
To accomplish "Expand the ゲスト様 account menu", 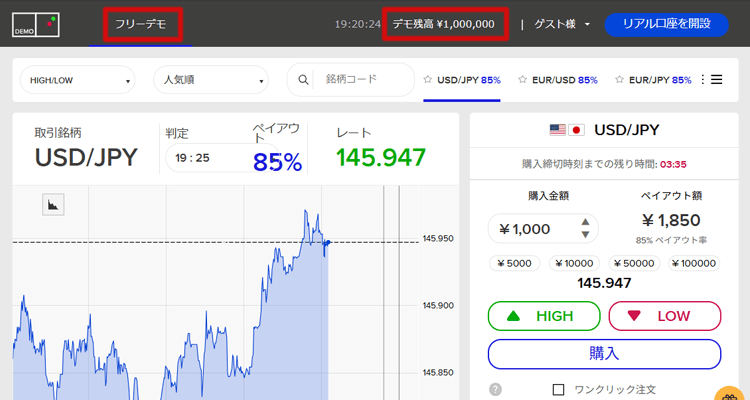I will (x=562, y=24).
